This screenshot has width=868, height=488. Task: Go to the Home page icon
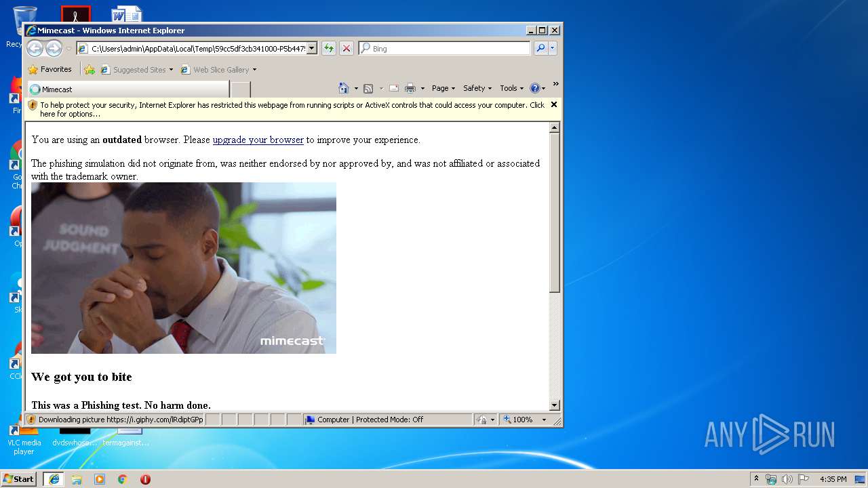coord(344,88)
